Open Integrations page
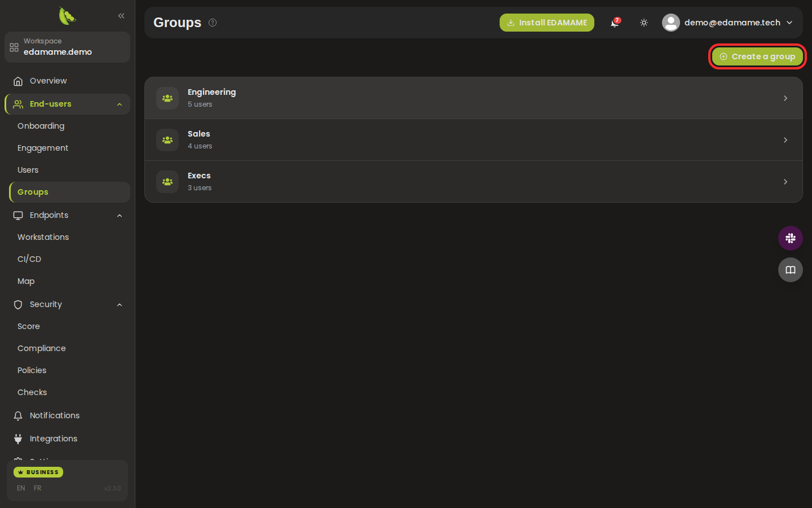The width and height of the screenshot is (812, 508). click(x=67, y=439)
